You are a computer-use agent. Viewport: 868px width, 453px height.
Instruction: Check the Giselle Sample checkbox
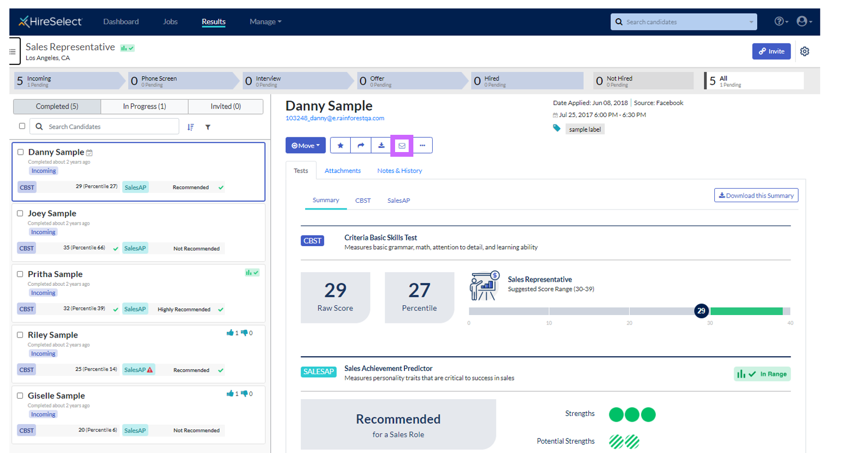coord(20,396)
